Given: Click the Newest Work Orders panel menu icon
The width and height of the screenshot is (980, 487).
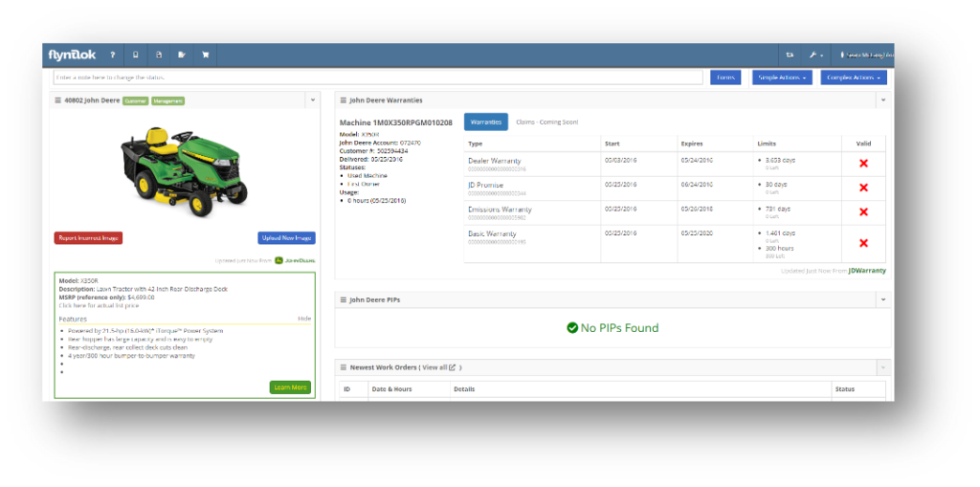Looking at the screenshot, I should click(x=344, y=367).
